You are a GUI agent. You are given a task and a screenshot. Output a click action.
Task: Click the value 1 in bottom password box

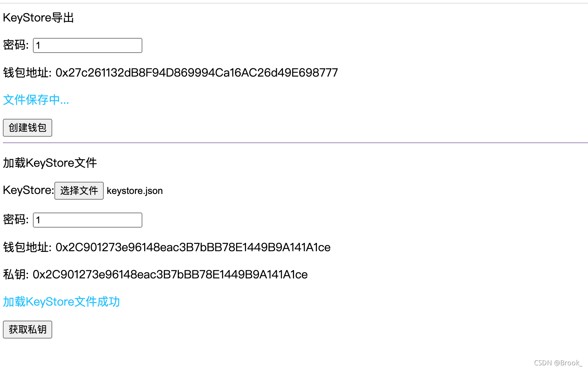tap(39, 220)
